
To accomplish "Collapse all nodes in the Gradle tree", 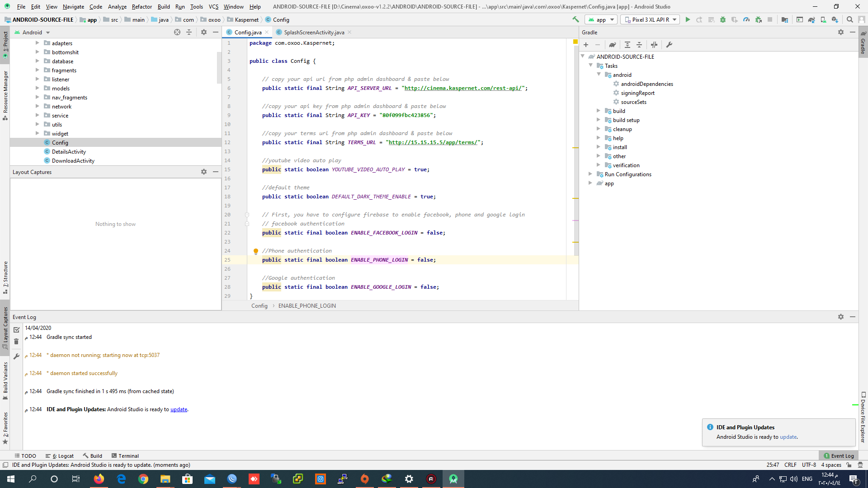I will click(639, 45).
